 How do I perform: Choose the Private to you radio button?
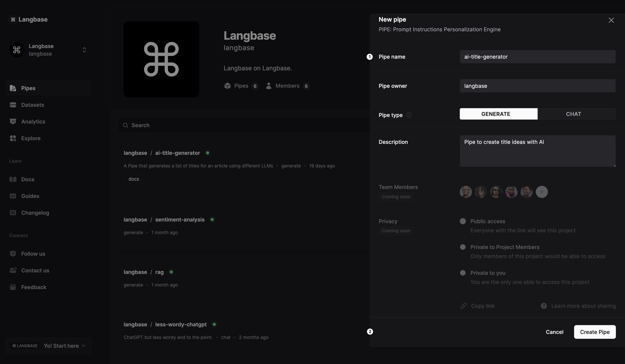coord(463,273)
